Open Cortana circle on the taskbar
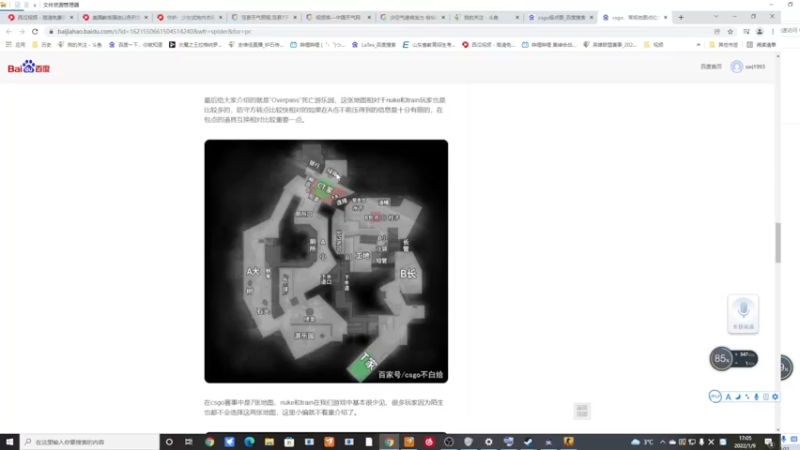The image size is (800, 450). 169,442
